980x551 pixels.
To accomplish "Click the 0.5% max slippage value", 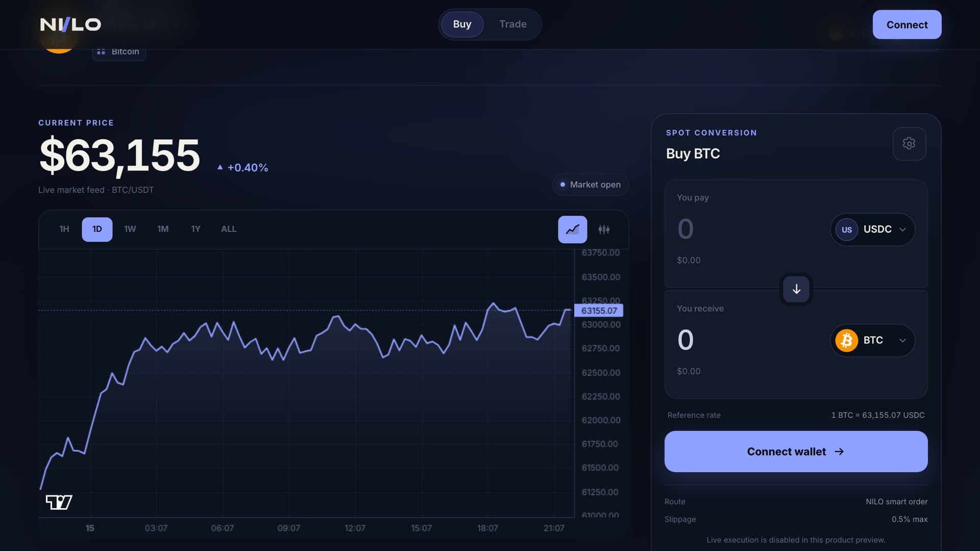I will pyautogui.click(x=910, y=519).
